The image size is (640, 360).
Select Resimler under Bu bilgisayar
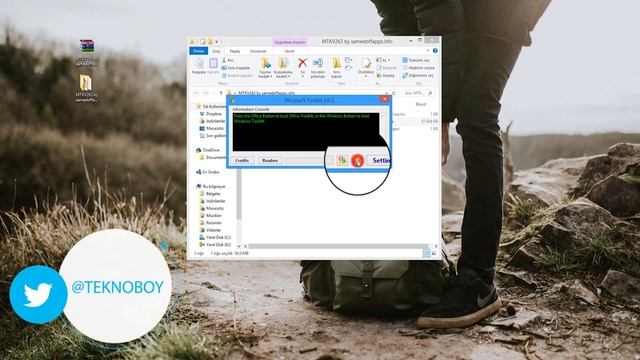click(x=211, y=222)
